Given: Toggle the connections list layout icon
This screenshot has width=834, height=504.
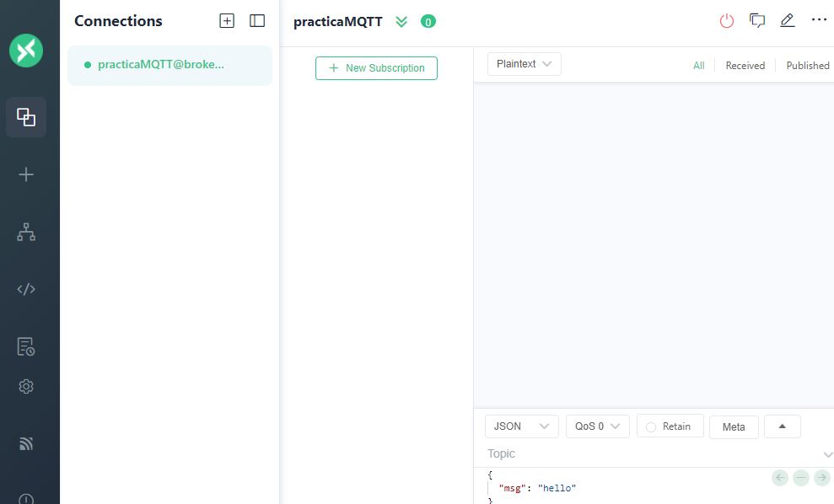Looking at the screenshot, I should 257,21.
